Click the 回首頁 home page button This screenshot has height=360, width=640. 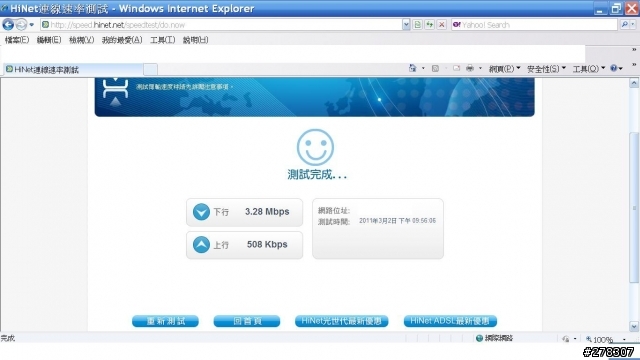click(247, 321)
